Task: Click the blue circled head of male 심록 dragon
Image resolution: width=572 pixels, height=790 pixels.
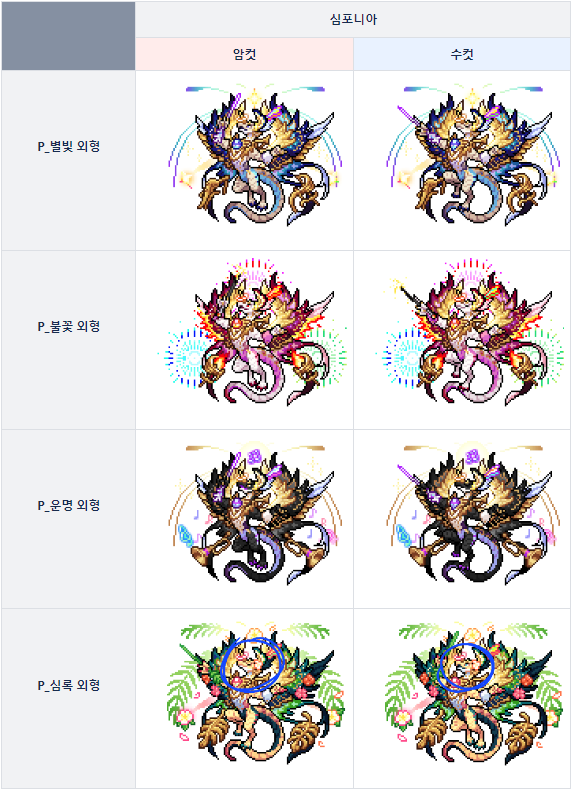Action: (465, 666)
